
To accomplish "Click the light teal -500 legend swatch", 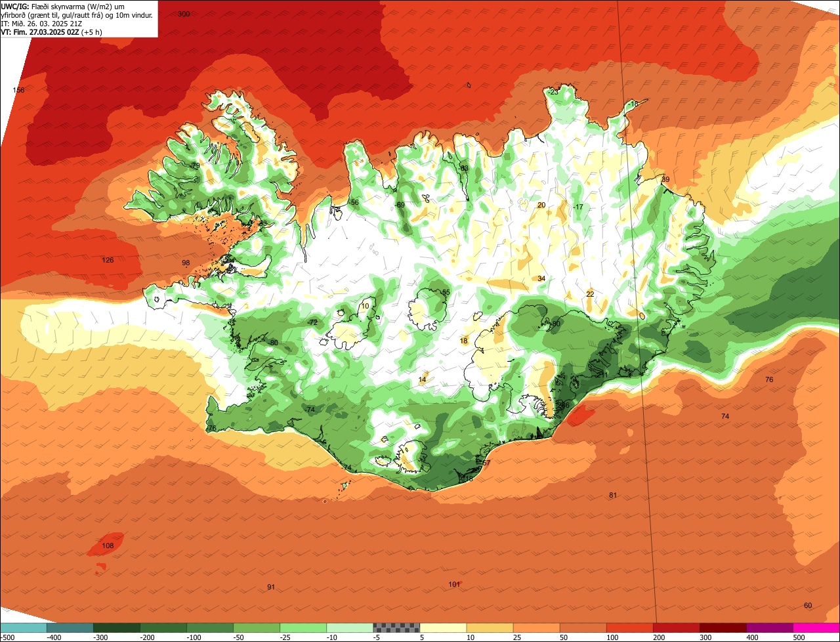I will [x=23, y=628].
